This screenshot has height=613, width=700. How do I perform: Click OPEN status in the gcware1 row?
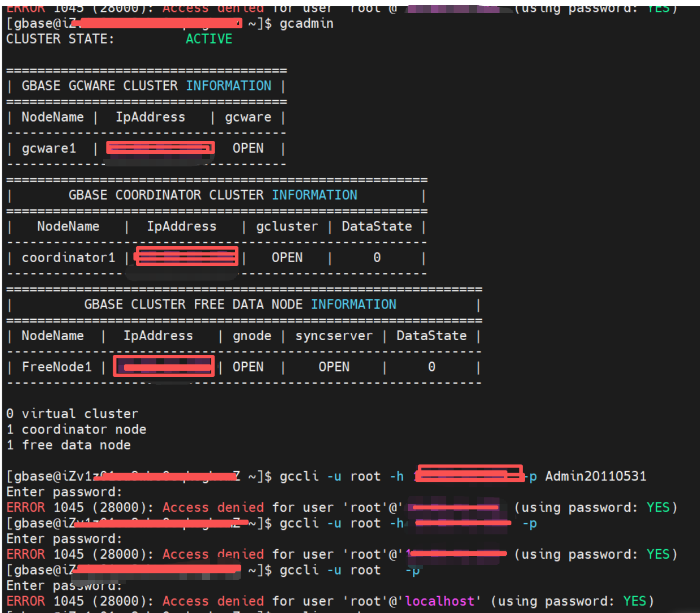(248, 148)
